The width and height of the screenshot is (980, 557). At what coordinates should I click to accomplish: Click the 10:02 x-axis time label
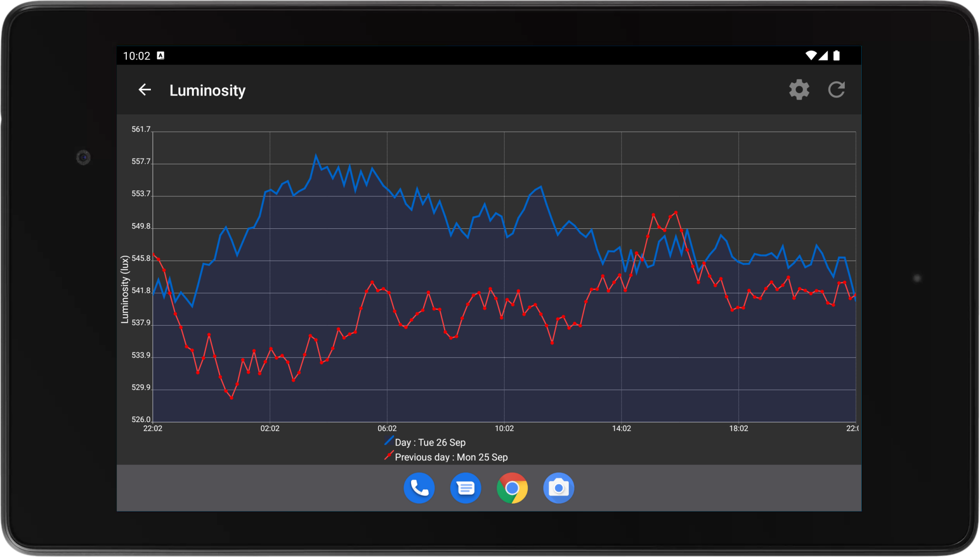[504, 429]
